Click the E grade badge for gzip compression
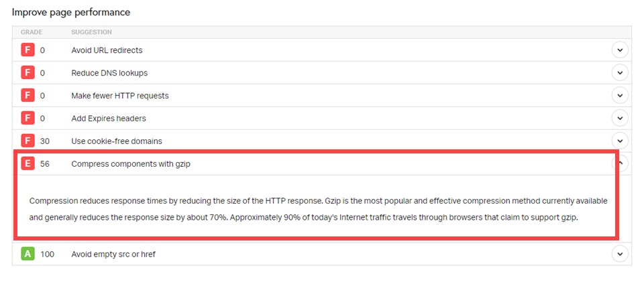 (x=28, y=164)
